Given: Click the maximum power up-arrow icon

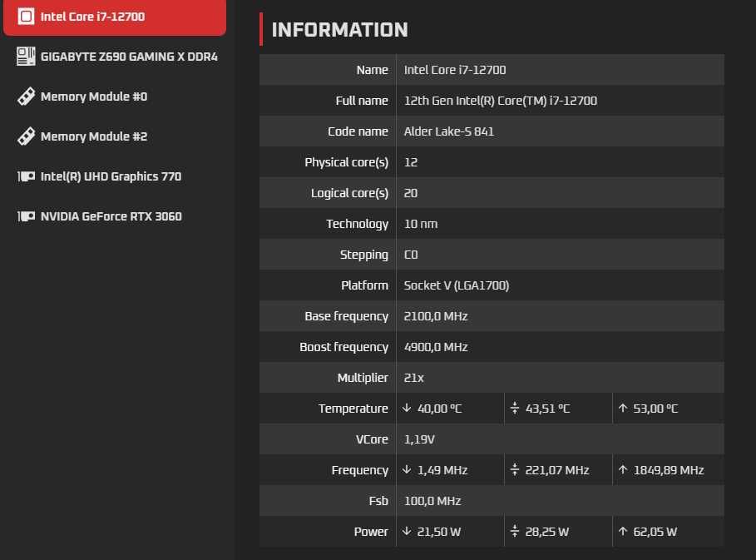Looking at the screenshot, I should tap(622, 532).
